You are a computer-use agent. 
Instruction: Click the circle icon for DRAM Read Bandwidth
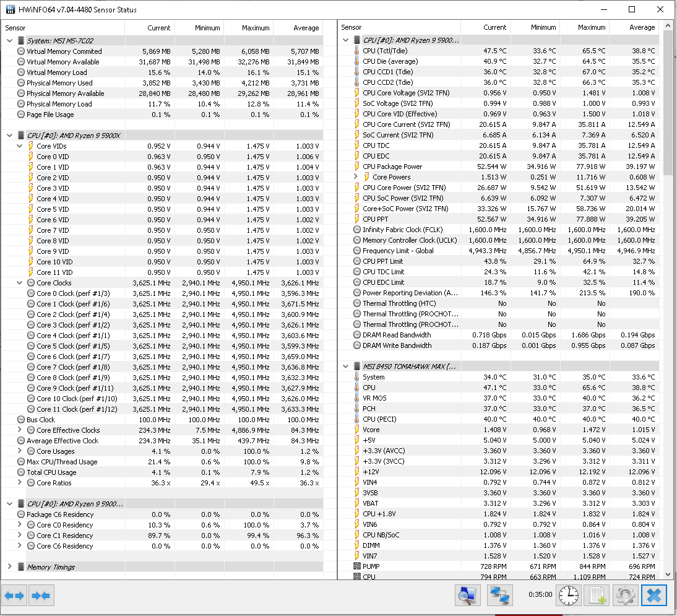(356, 335)
